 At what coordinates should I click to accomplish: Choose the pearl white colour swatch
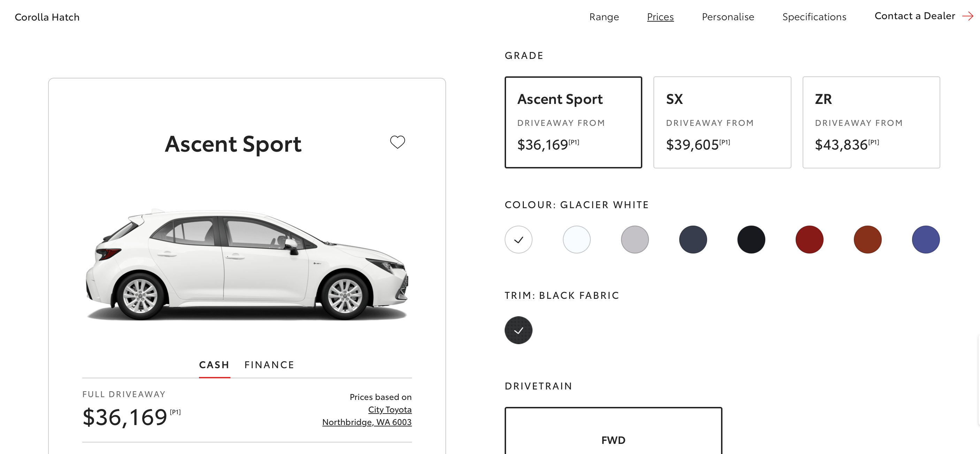point(576,239)
